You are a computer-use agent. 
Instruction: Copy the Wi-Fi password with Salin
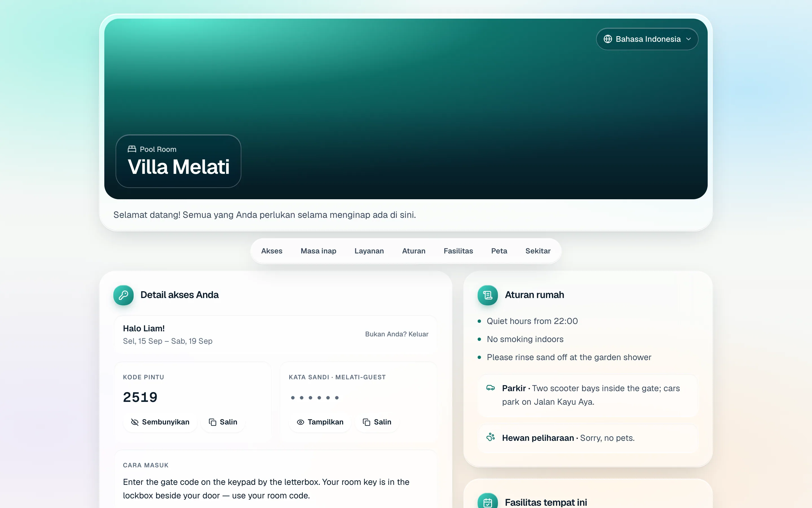(377, 422)
